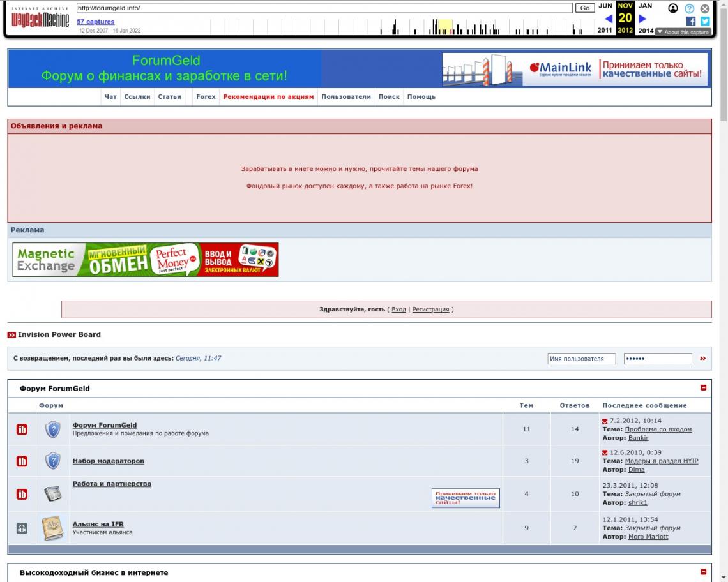
Task: Open the 57 captures link
Action: tap(96, 22)
